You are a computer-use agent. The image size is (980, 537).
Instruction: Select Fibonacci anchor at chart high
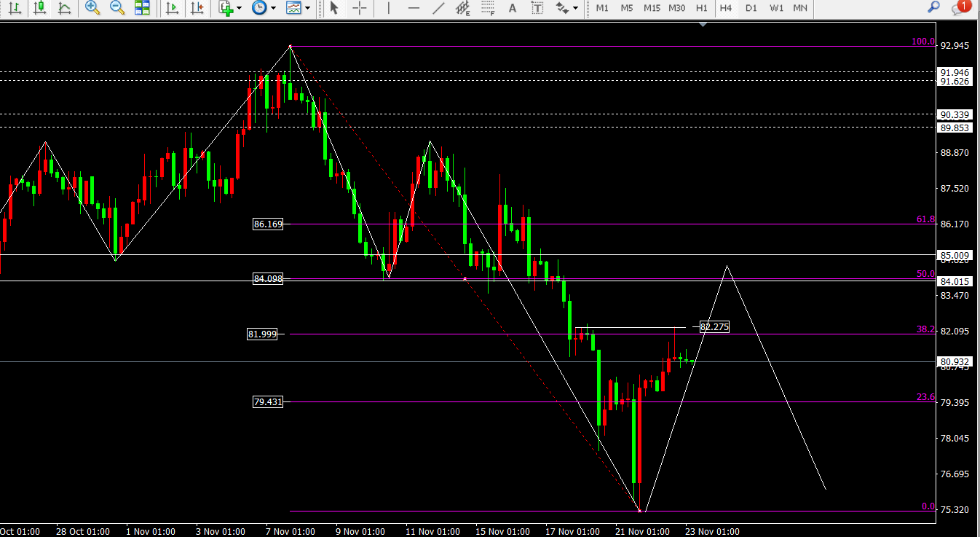(291, 46)
